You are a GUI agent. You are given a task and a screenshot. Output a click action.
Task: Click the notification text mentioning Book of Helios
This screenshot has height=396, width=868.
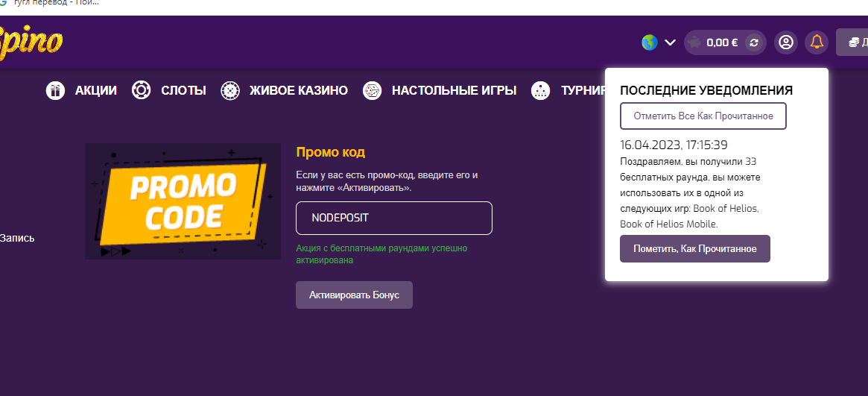[690, 193]
